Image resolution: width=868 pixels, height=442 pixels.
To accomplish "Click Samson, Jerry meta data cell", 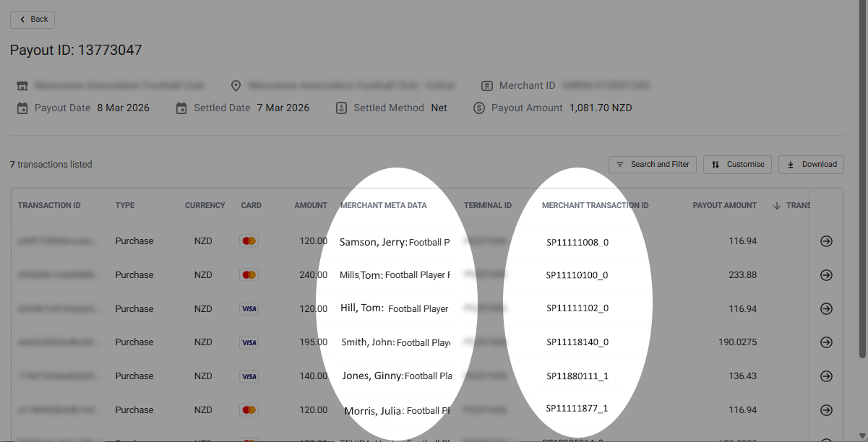I will pyautogui.click(x=395, y=242).
